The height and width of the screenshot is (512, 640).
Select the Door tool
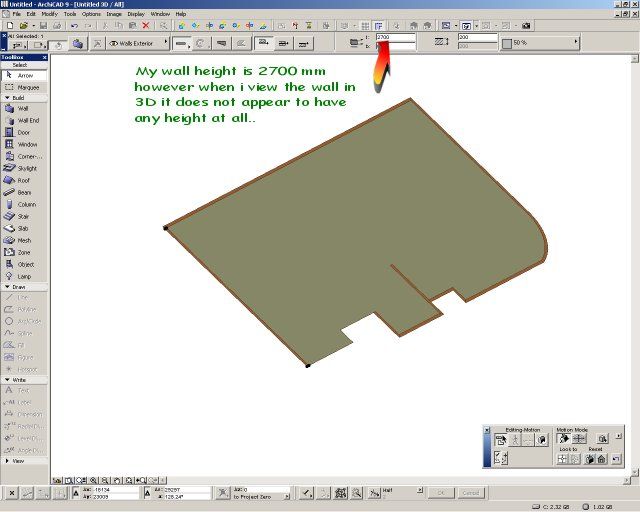pyautogui.click(x=24, y=132)
